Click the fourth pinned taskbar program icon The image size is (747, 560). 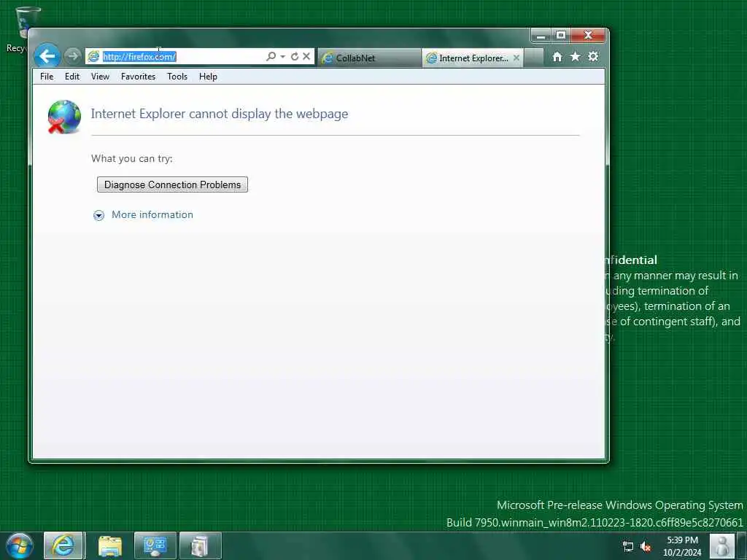point(200,545)
